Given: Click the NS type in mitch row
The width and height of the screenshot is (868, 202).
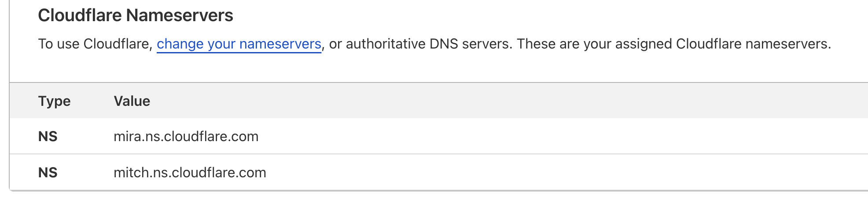Looking at the screenshot, I should click(48, 172).
